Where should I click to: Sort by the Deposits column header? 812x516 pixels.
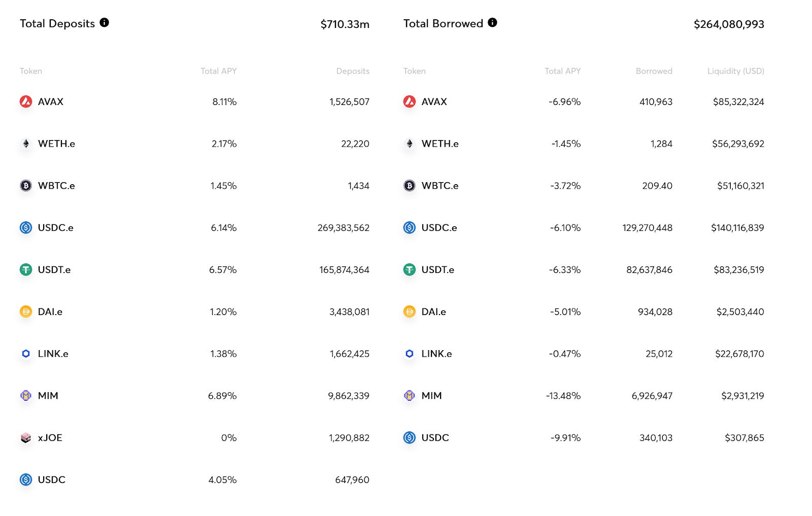click(353, 71)
